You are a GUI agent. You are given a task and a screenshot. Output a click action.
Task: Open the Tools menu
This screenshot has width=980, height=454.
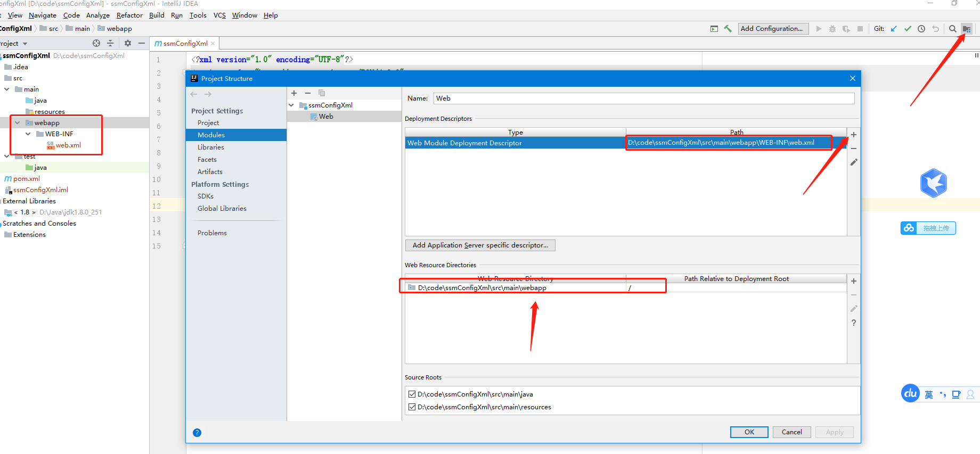(x=198, y=15)
